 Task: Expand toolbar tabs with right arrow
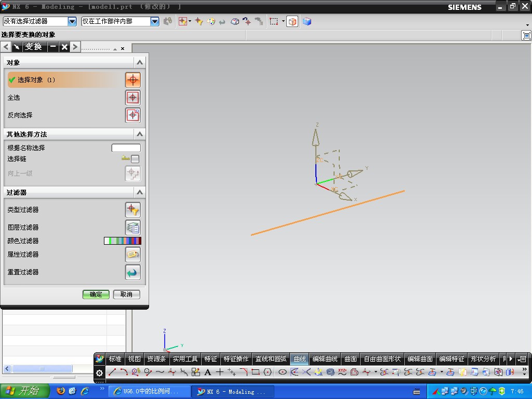click(x=511, y=358)
